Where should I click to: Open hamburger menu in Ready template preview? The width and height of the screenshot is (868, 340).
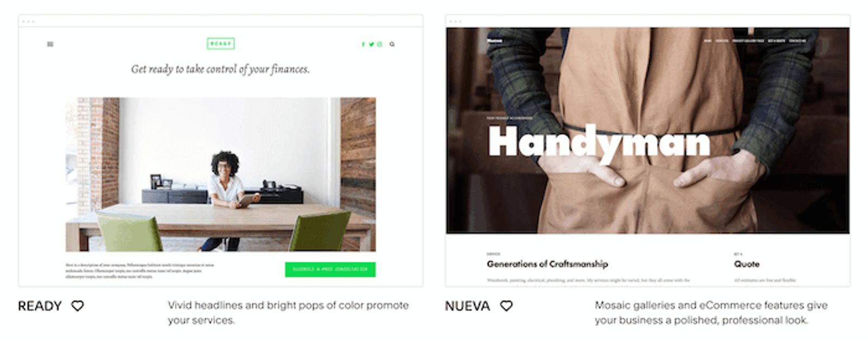pos(50,45)
